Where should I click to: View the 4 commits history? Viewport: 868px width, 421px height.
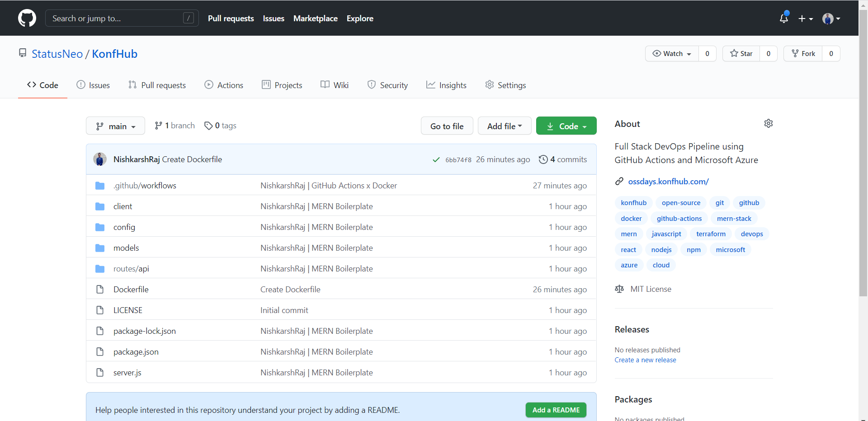point(563,159)
